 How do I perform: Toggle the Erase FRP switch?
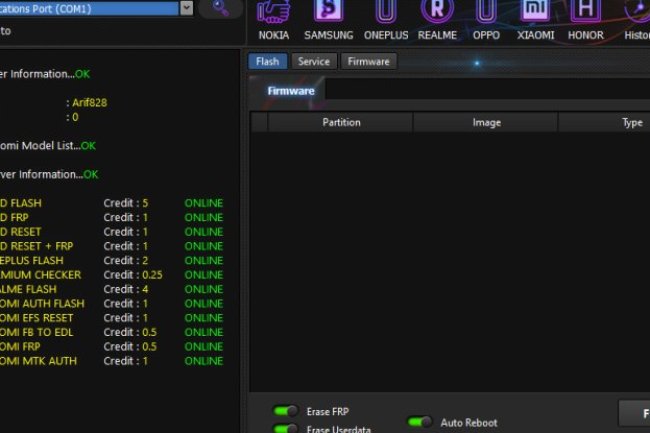[x=285, y=411]
